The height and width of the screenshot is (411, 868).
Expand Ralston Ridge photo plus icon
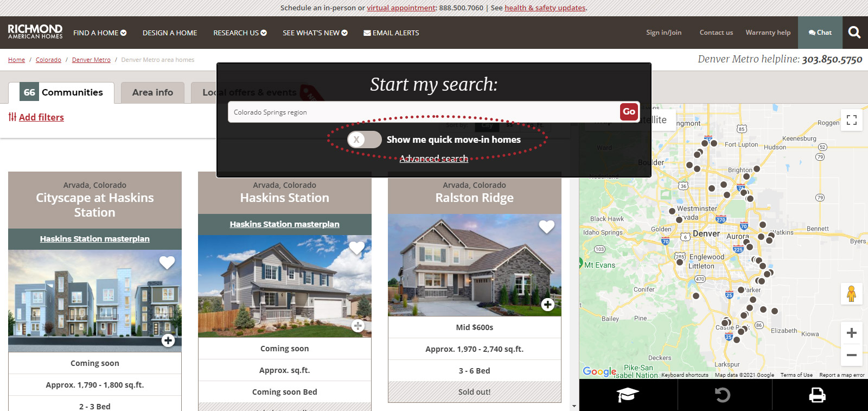coord(547,305)
